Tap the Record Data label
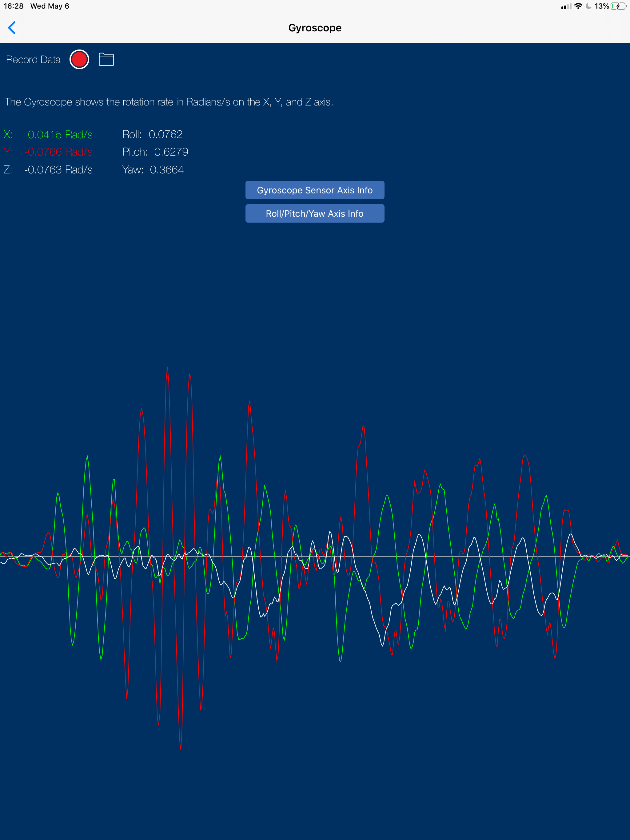The width and height of the screenshot is (630, 840). click(34, 60)
